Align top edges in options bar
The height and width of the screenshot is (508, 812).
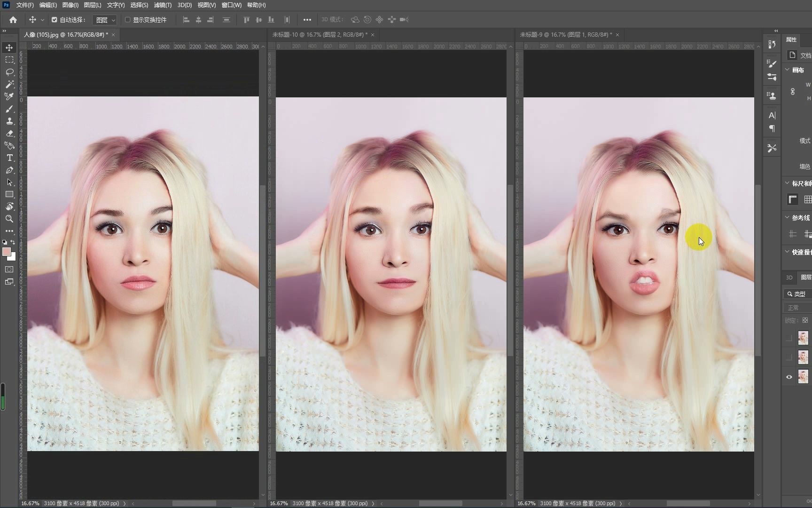click(x=246, y=20)
